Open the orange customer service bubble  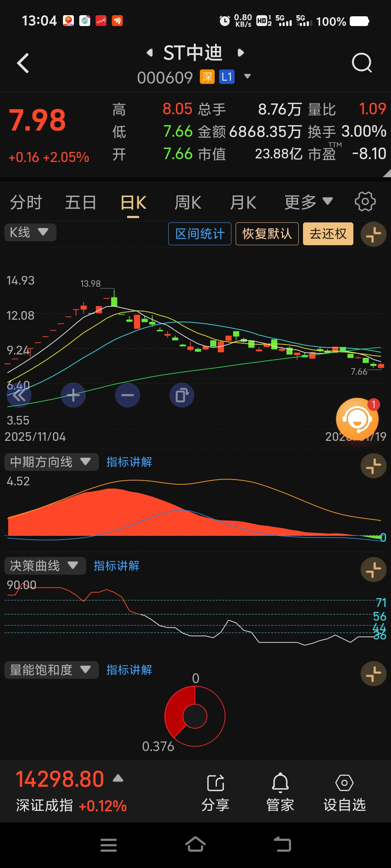coord(357,419)
